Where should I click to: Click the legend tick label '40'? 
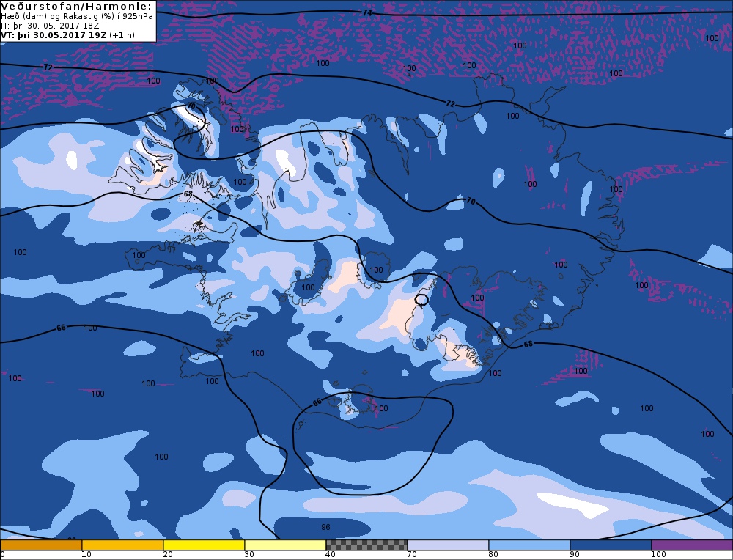click(x=331, y=554)
